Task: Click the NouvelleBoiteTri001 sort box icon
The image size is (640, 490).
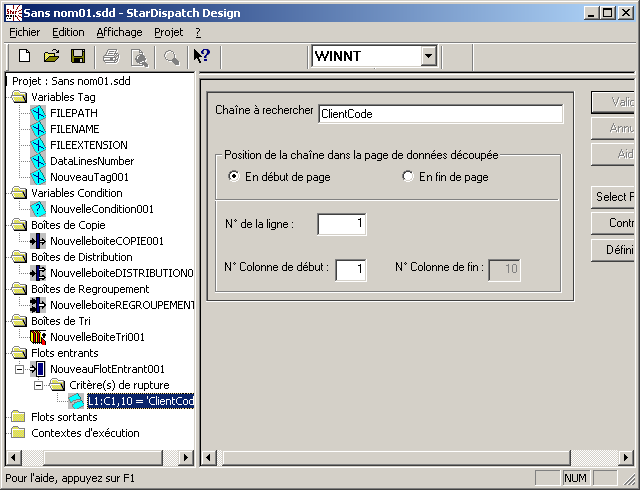Action: (39, 337)
